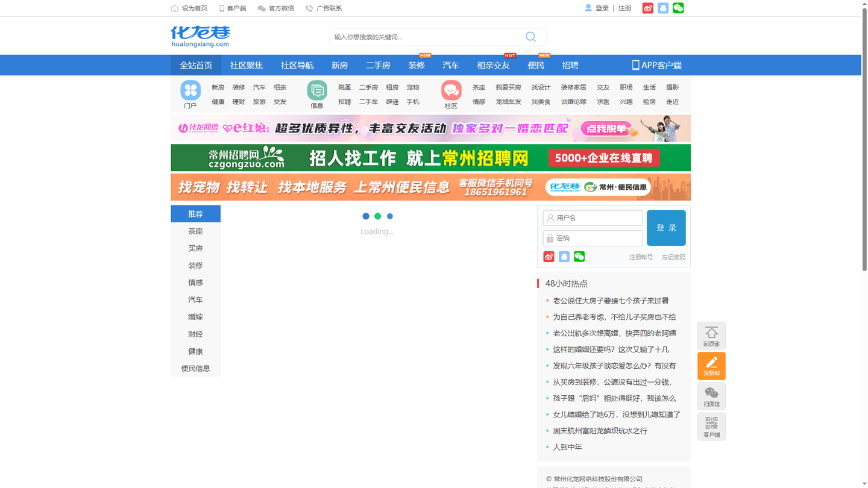
Task: Click the 谈婚论嫁 link
Action: pos(573,102)
